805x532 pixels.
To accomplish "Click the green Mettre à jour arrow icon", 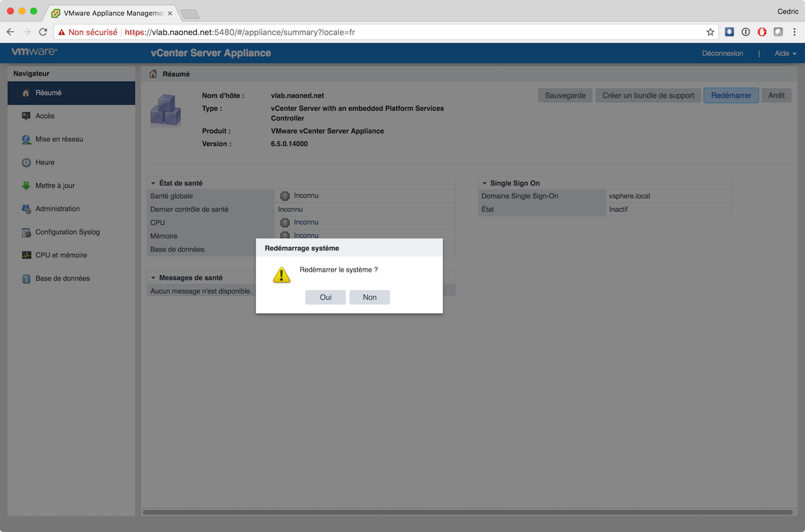I will pyautogui.click(x=26, y=186).
